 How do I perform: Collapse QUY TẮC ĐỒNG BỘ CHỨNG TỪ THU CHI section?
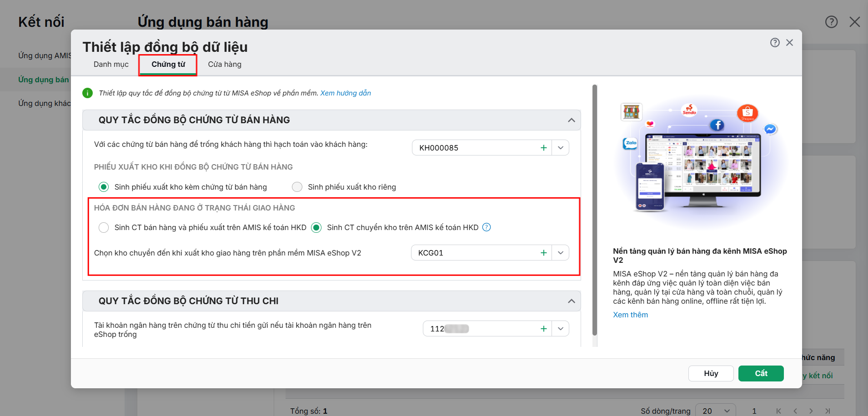tap(572, 301)
